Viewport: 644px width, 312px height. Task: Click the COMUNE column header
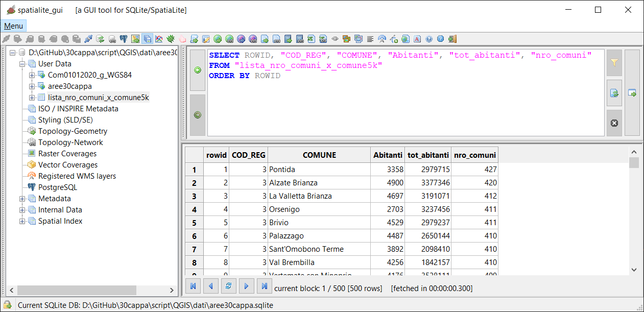(x=319, y=155)
